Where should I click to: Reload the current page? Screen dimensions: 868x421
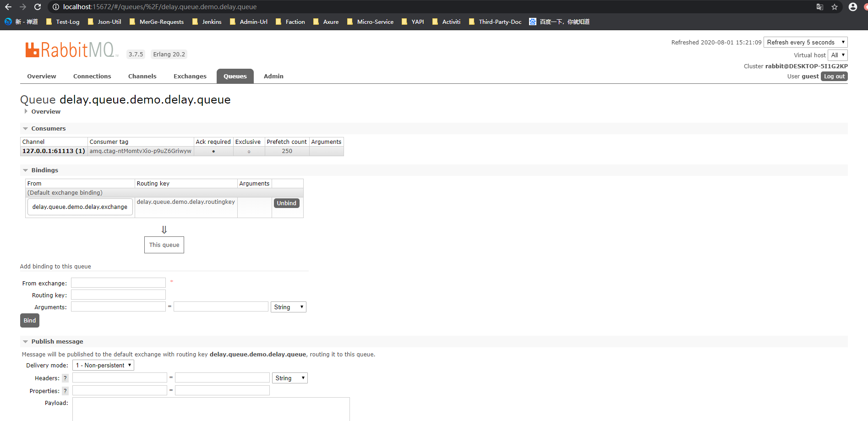[38, 7]
